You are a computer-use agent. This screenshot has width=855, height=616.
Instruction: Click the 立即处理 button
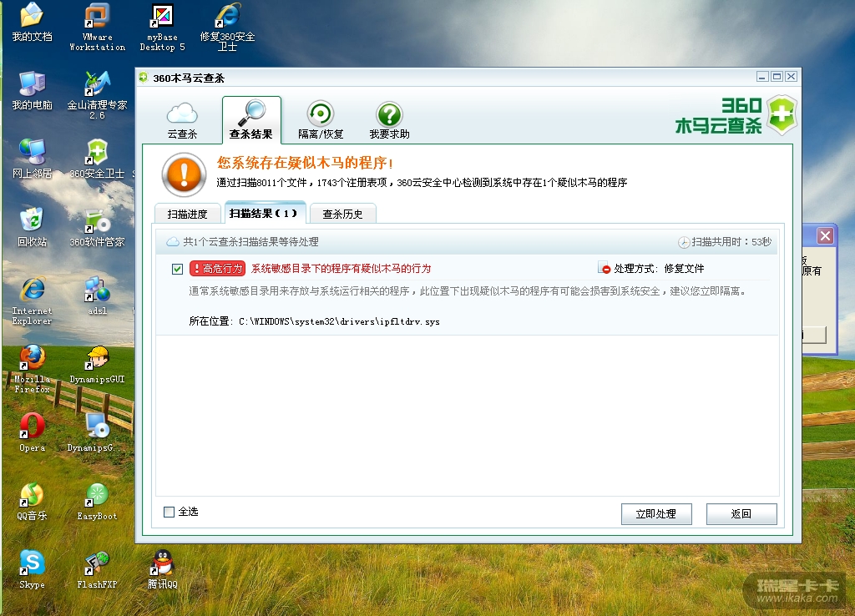pos(656,513)
